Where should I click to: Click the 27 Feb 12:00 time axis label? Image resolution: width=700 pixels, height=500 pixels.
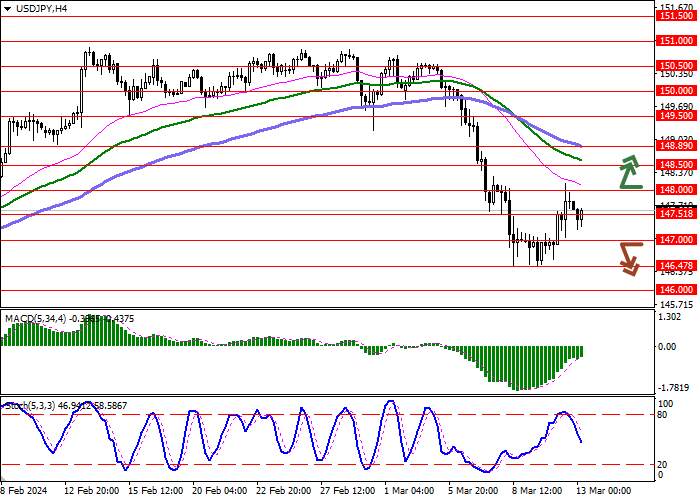(348, 490)
